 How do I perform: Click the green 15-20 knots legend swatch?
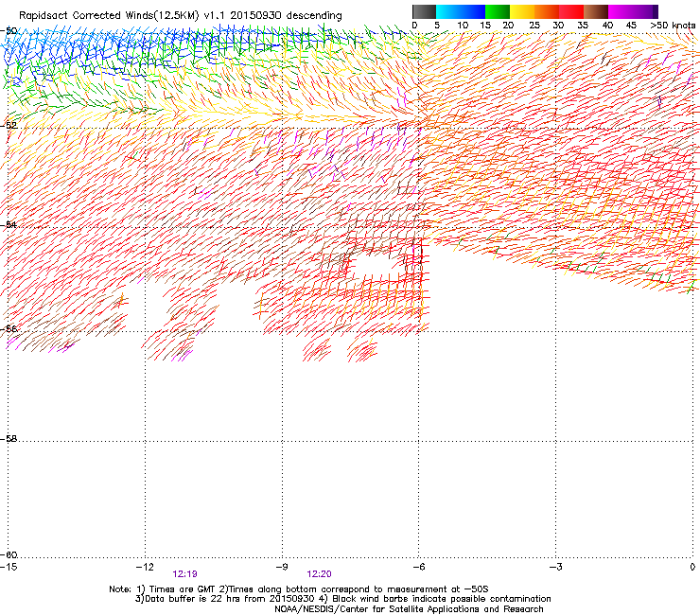(498, 11)
